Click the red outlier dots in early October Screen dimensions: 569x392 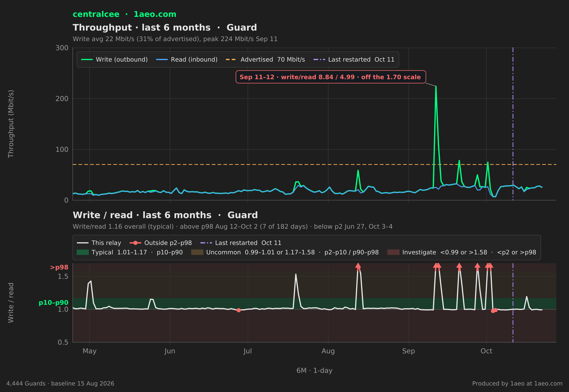tap(494, 311)
